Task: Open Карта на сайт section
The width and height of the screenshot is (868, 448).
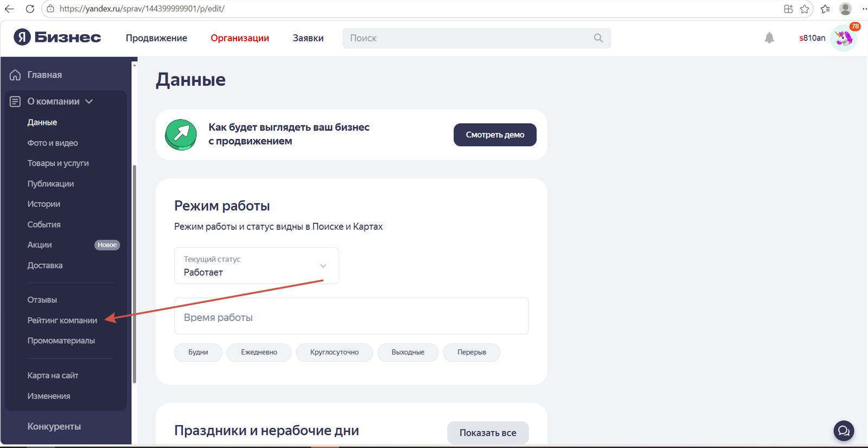Action: 53,375
